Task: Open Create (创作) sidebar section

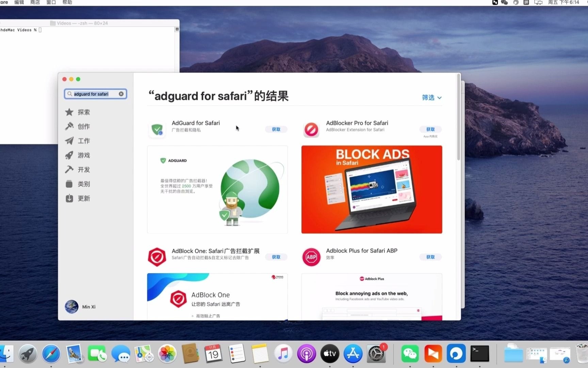Action: pyautogui.click(x=78, y=126)
